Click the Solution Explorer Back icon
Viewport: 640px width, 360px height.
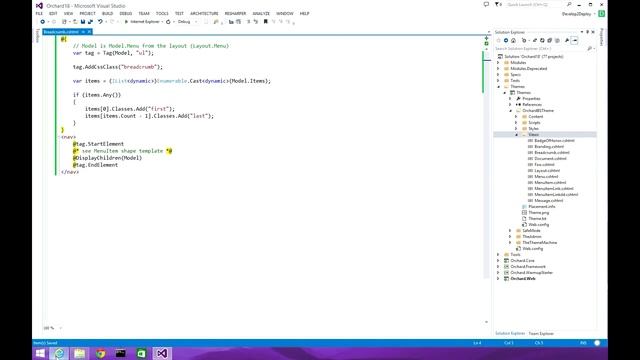click(499, 40)
